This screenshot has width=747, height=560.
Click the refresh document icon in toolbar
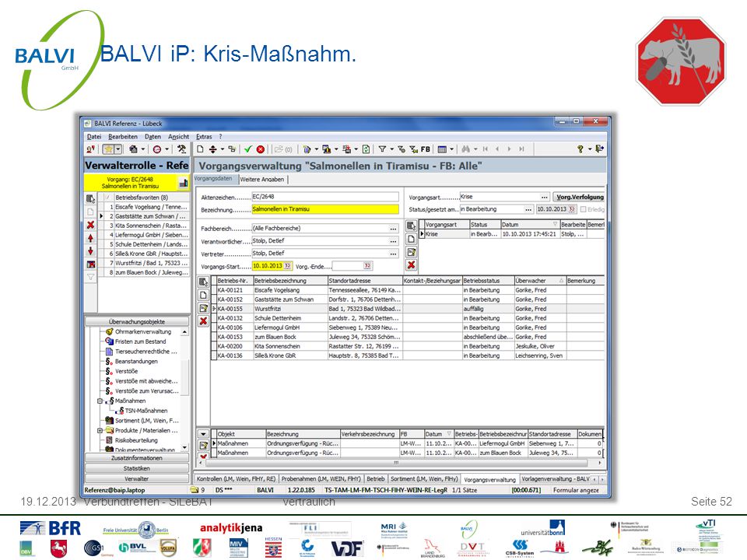[366, 149]
